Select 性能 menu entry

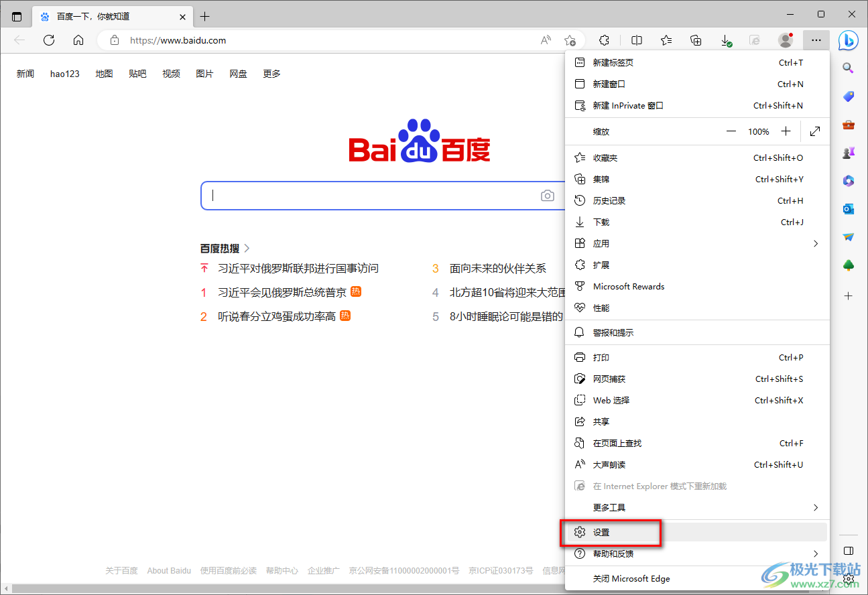pos(697,308)
